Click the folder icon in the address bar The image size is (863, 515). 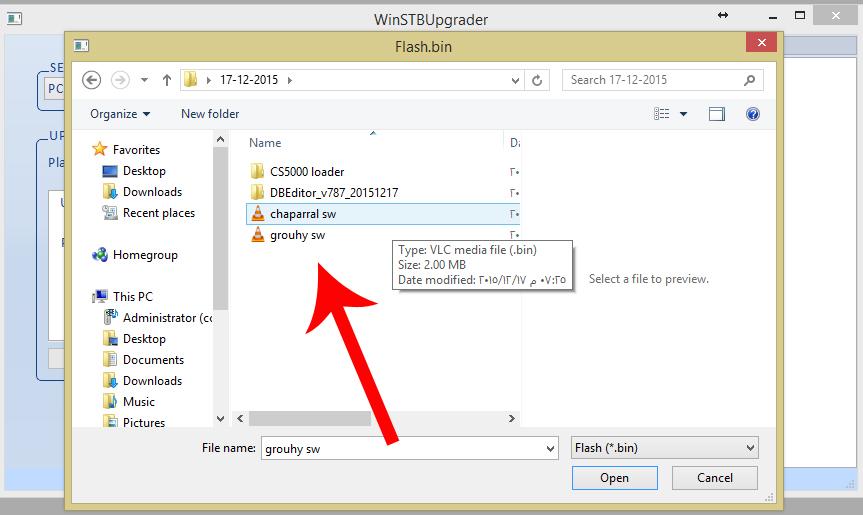[190, 80]
